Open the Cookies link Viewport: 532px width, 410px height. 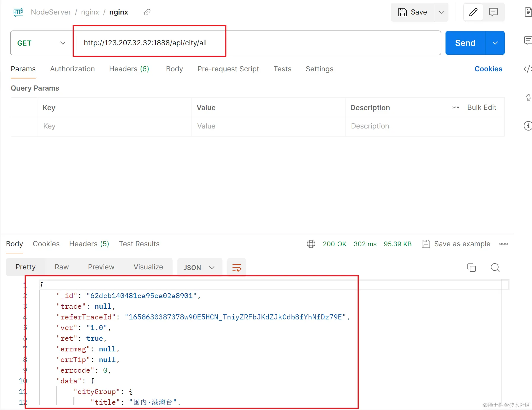(488, 69)
